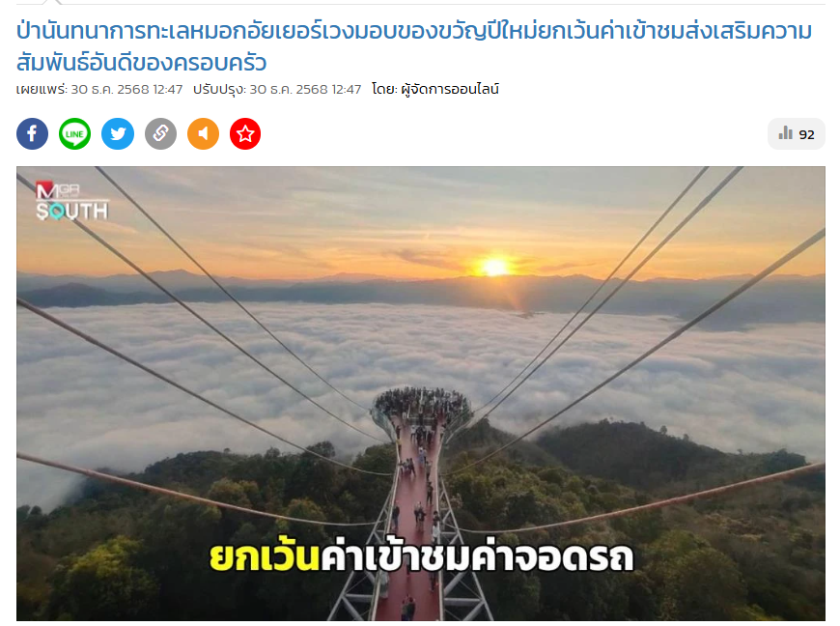
Task: Share the article on Facebook
Action: 32,133
